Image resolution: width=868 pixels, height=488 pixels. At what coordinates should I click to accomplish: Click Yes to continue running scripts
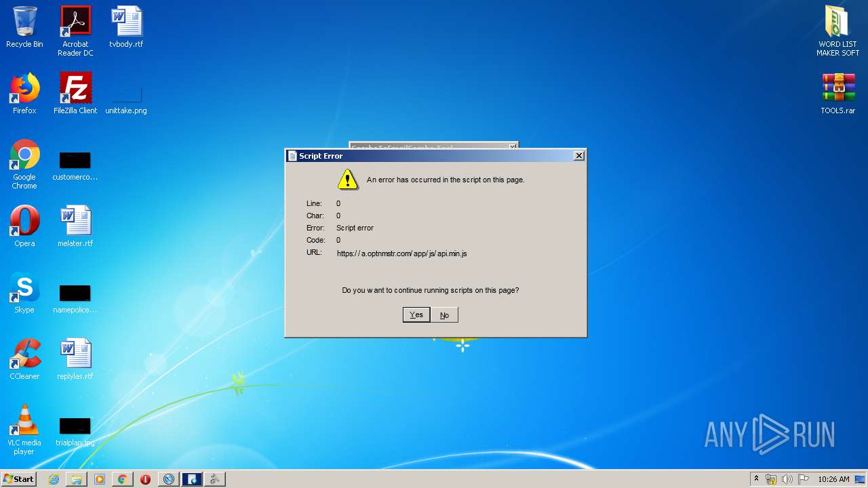point(416,314)
